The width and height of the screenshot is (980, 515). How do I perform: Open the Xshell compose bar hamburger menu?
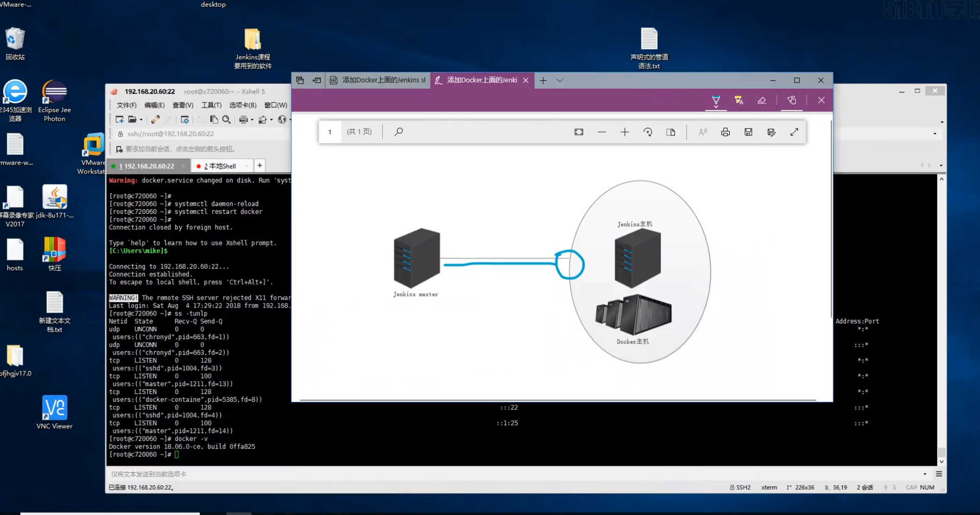pos(939,474)
